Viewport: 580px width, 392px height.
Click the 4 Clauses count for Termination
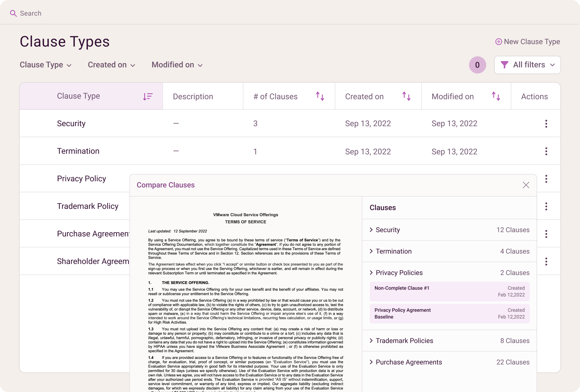tap(515, 251)
